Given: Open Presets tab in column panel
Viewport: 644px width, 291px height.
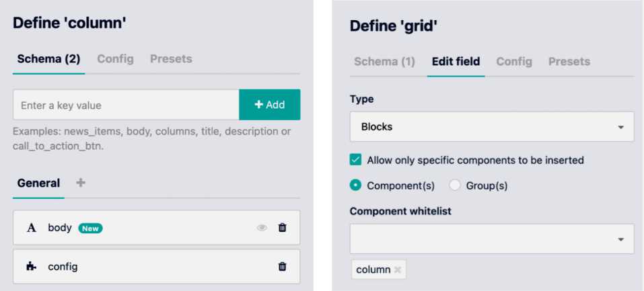Looking at the screenshot, I should [x=171, y=59].
